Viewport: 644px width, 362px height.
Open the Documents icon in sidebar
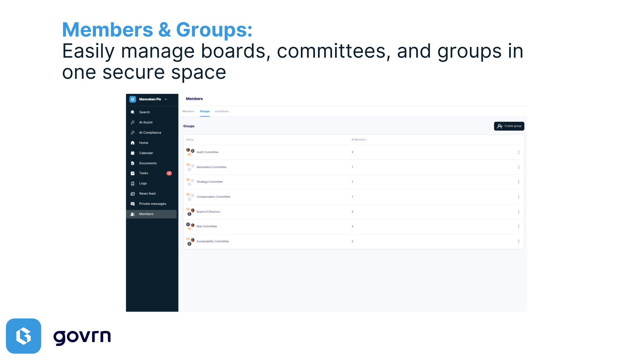coord(132,163)
